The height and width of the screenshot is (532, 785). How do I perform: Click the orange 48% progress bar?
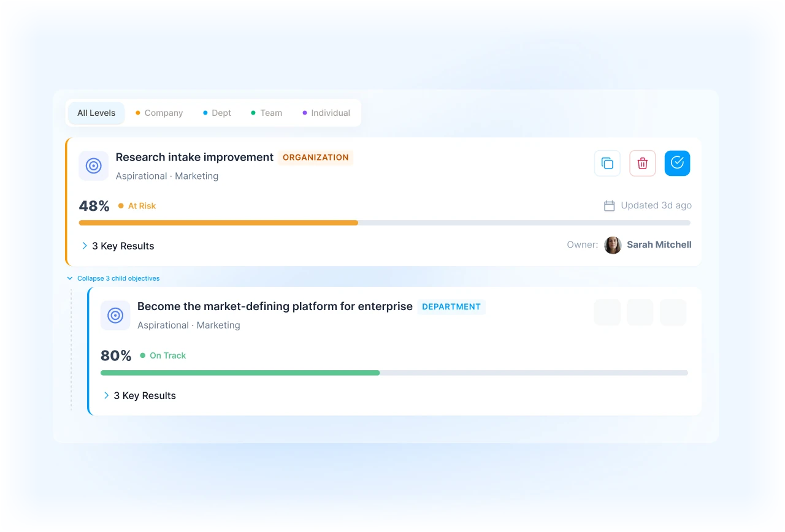tap(385, 222)
